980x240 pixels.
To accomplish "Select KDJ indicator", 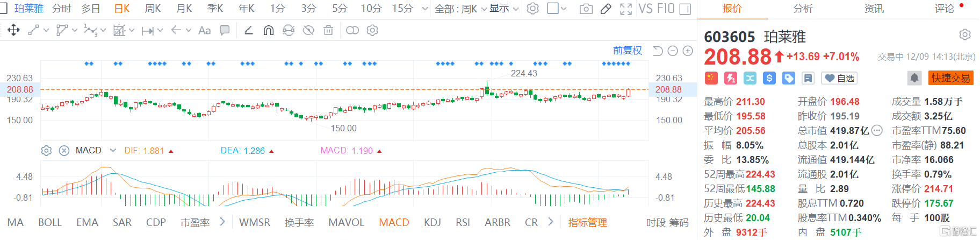I will (433, 222).
